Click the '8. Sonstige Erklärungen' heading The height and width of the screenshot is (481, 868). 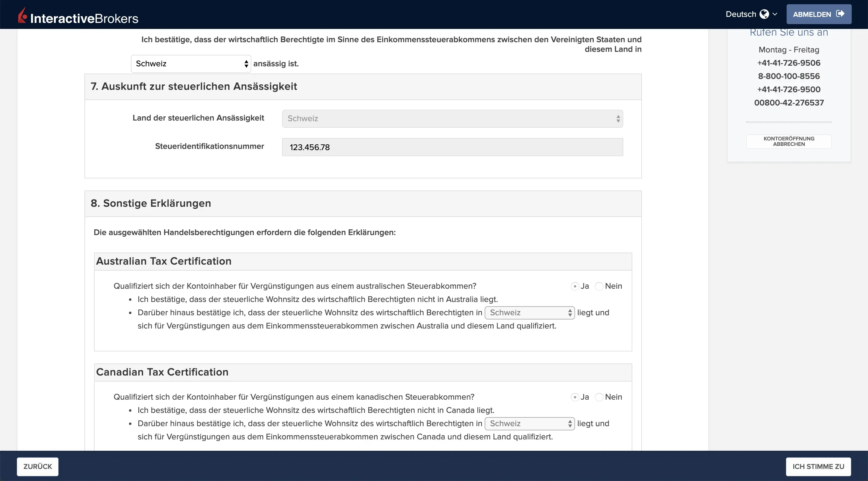coord(151,203)
